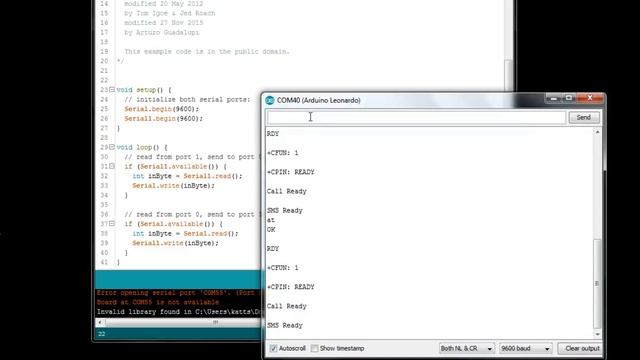Click the serial monitor scrollbar up arrow

598,132
